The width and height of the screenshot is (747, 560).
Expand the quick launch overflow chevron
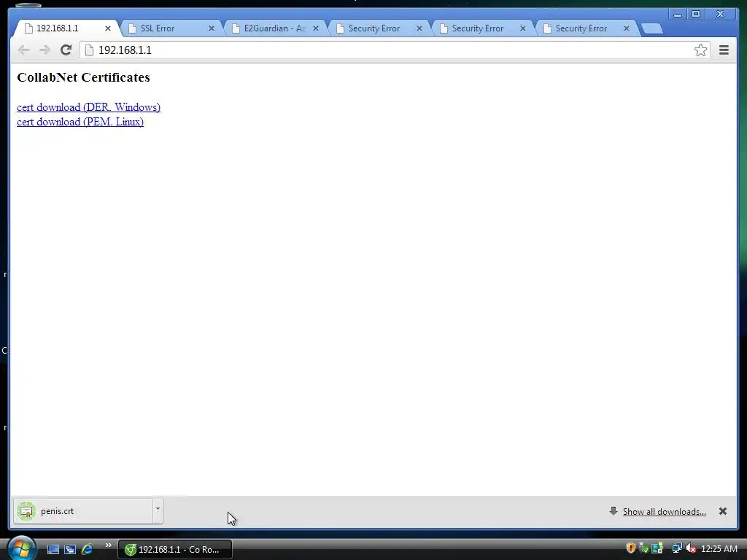[108, 545]
